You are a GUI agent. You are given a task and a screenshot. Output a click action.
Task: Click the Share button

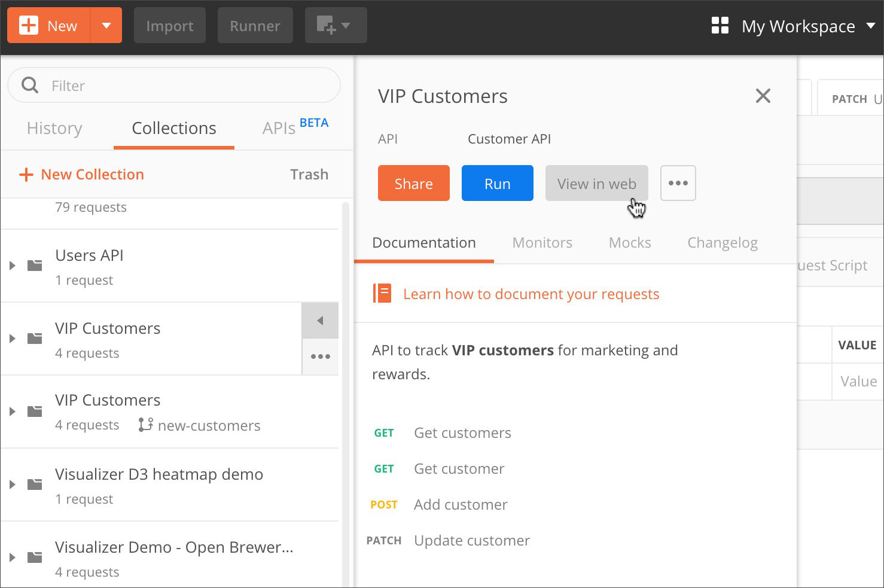tap(414, 183)
